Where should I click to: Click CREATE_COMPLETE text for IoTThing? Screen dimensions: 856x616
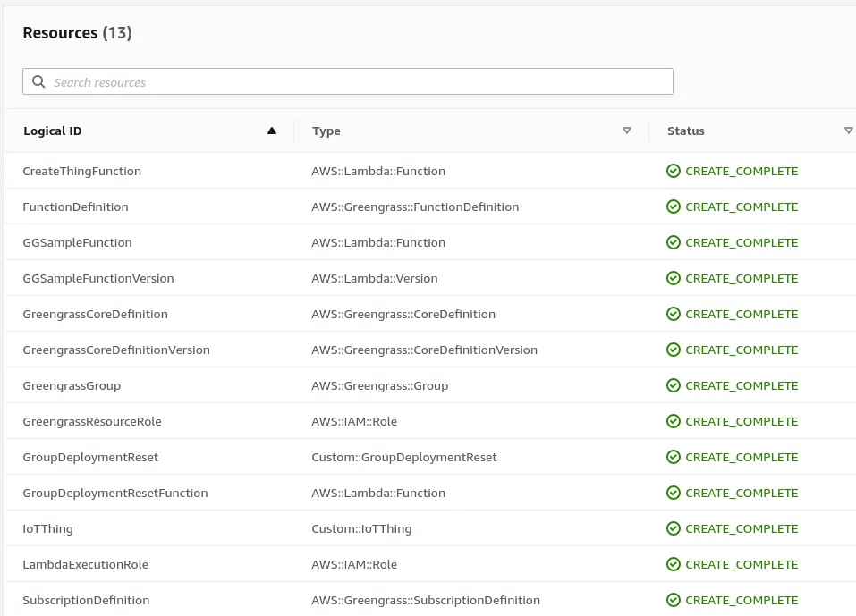tap(742, 528)
